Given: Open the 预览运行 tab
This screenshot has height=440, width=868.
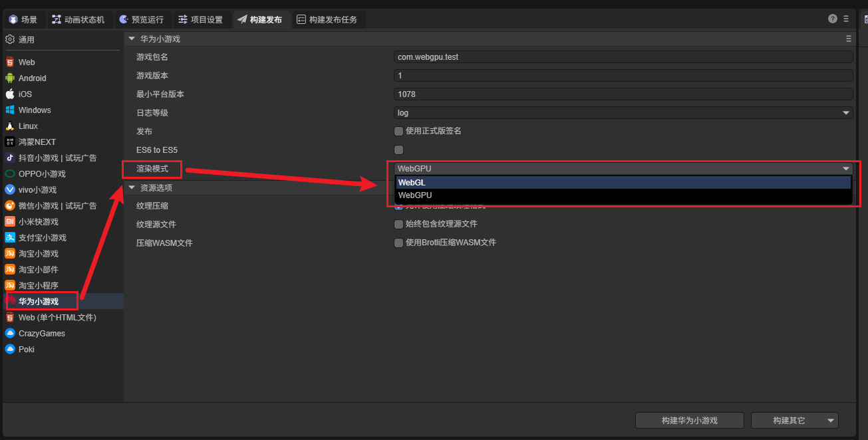Looking at the screenshot, I should (x=143, y=19).
